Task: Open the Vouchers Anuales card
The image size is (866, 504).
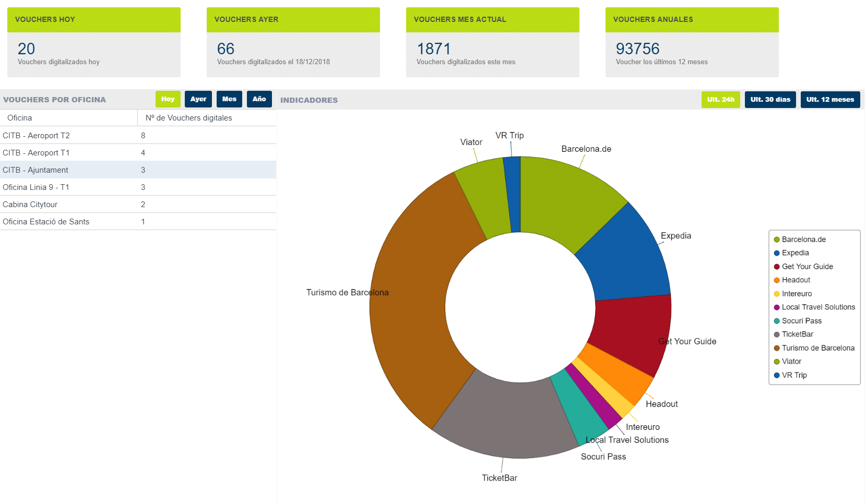Action: coord(692,42)
